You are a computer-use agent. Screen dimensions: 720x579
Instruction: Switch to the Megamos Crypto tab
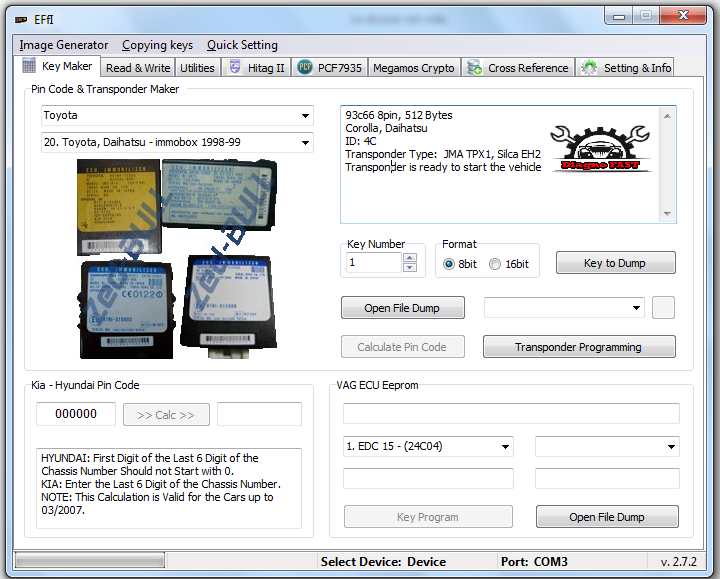pos(413,68)
